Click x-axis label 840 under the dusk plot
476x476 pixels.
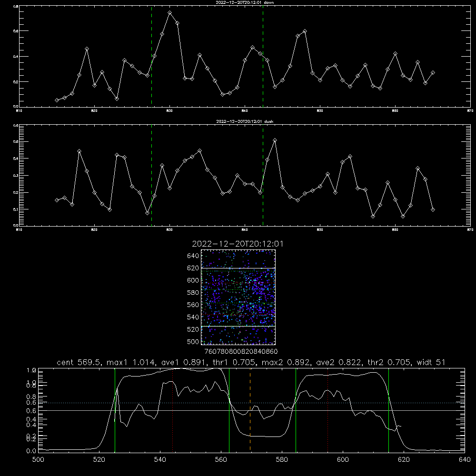click(x=245, y=230)
